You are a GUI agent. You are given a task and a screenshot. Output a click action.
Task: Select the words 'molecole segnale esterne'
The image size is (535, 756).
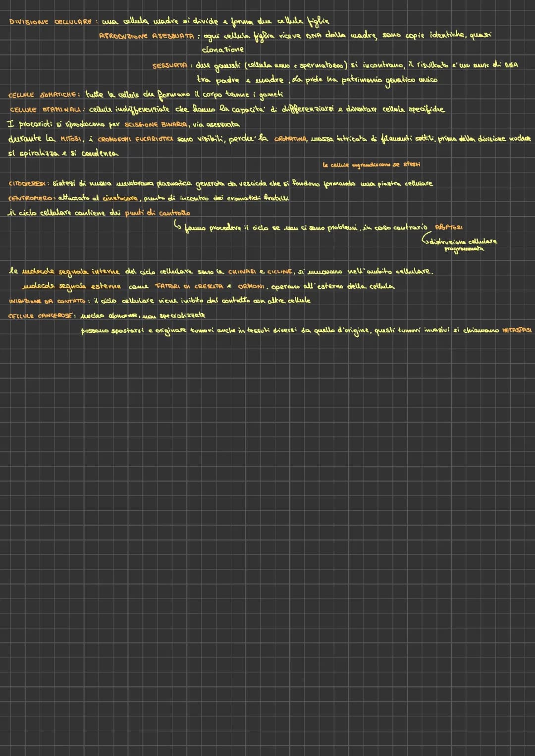coord(72,287)
